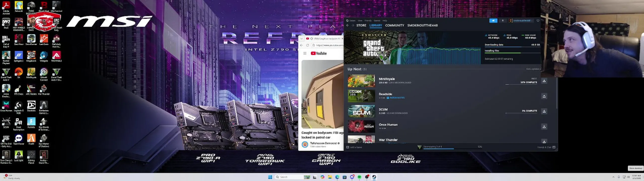Click the Grand Theft Auto V download banner
Viewport: 644px width, 181px height.
coord(412,47)
